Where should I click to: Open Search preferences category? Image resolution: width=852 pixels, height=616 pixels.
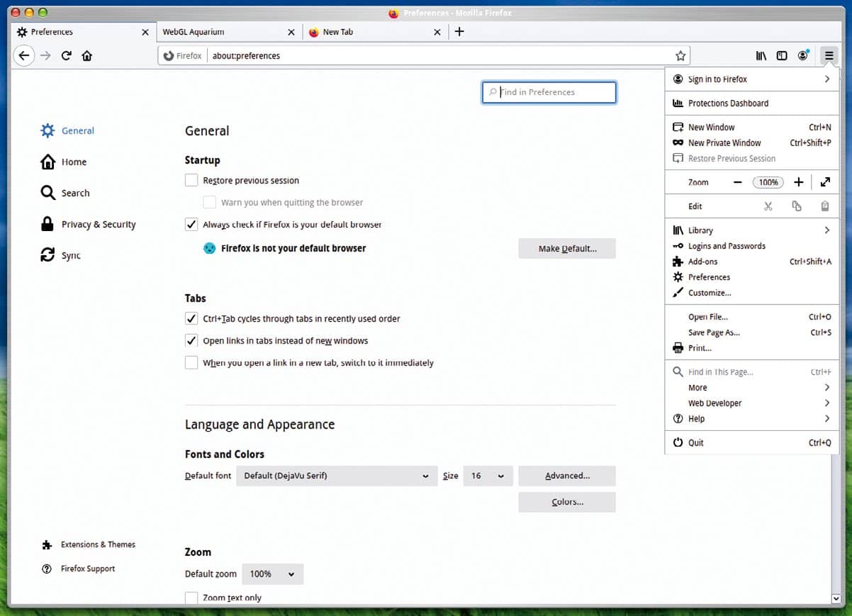(x=65, y=193)
